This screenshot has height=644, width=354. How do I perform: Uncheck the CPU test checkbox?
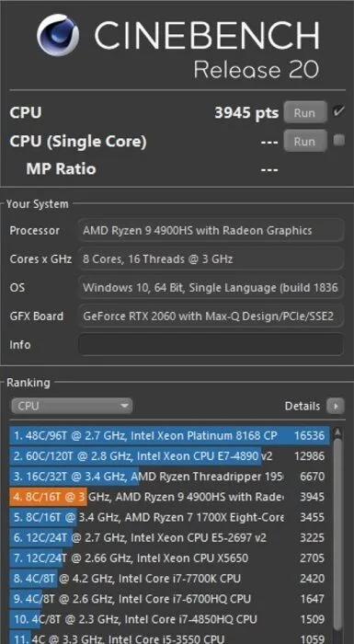pyautogui.click(x=338, y=111)
